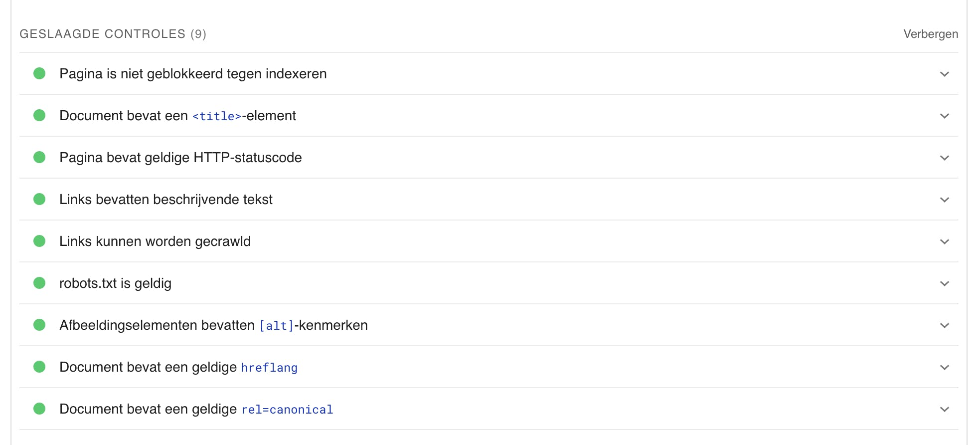Image resolution: width=980 pixels, height=445 pixels.
Task: Expand robots.txt is geldig chevron
Action: coord(944,284)
